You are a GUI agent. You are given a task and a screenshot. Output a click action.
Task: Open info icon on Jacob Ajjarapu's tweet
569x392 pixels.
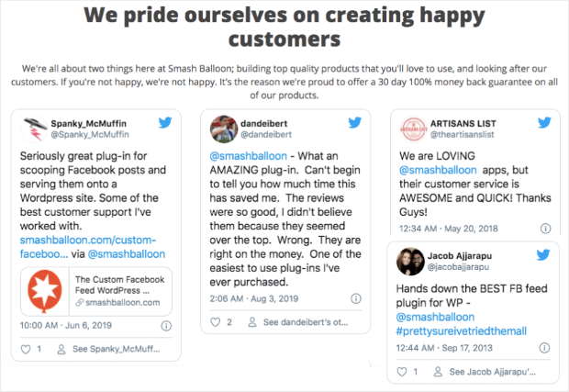coord(543,348)
